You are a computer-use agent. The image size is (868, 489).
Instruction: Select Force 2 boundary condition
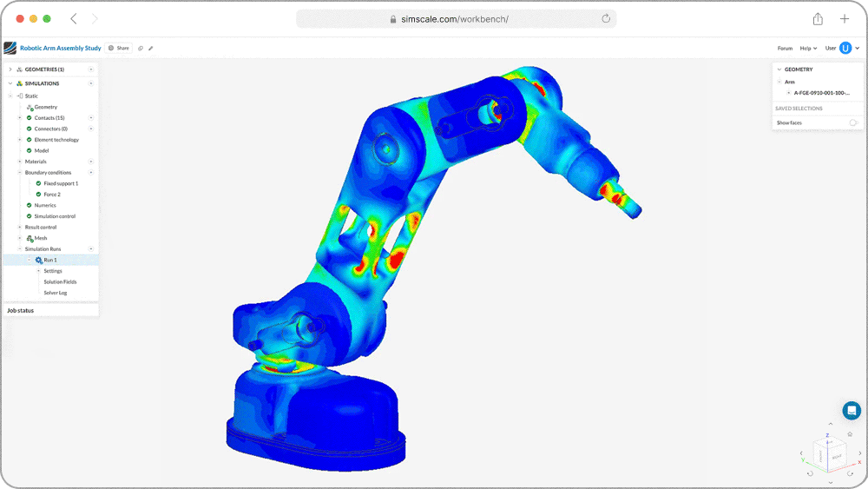[x=52, y=195]
